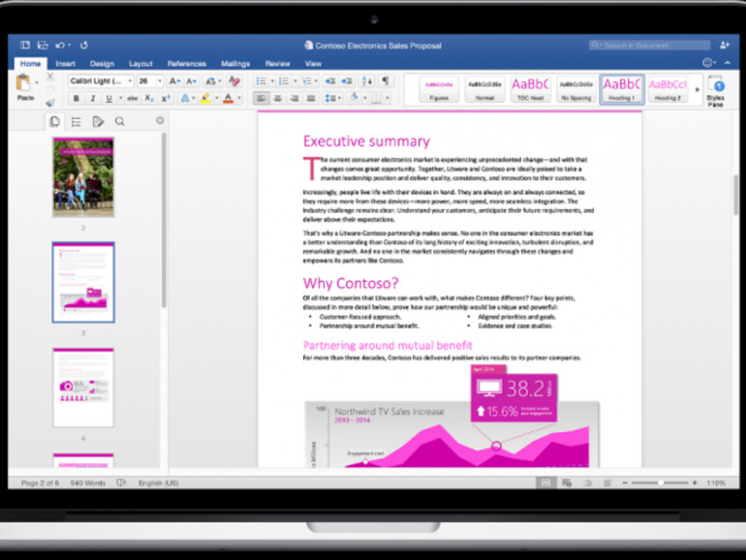The image size is (746, 560).
Task: Click the Text Effects icon
Action: pos(185,98)
